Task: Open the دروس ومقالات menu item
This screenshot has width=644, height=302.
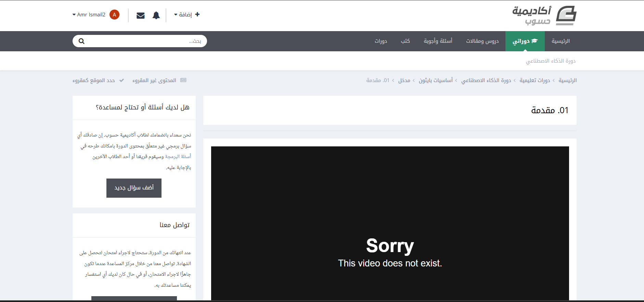Action: (482, 41)
